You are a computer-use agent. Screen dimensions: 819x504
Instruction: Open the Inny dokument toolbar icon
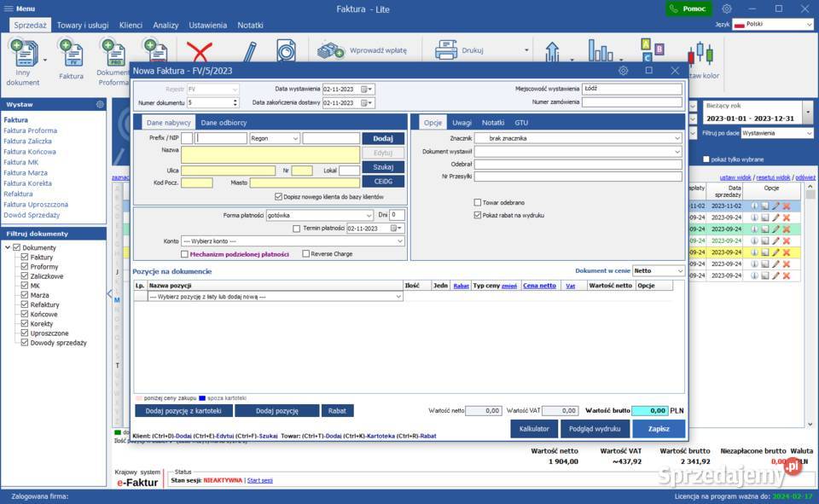click(23, 53)
